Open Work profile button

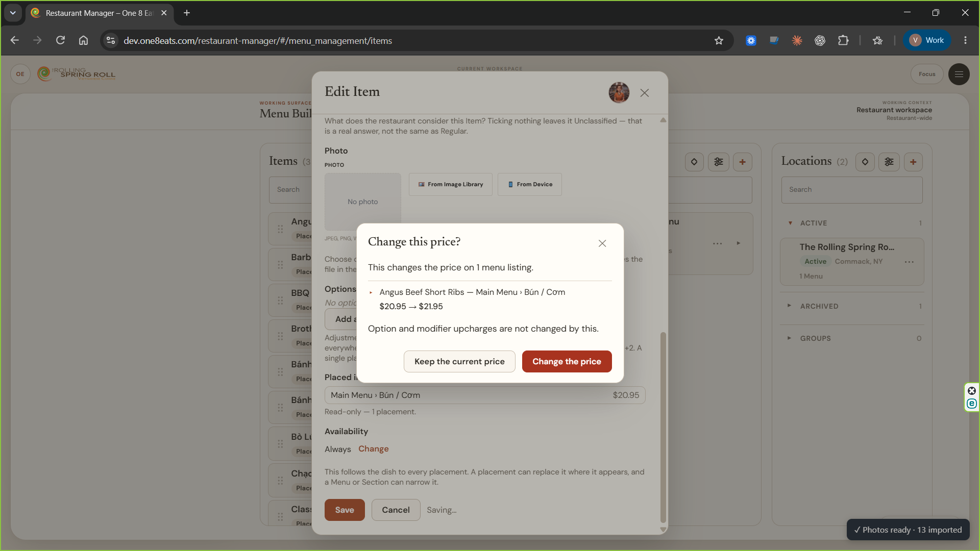927,40
